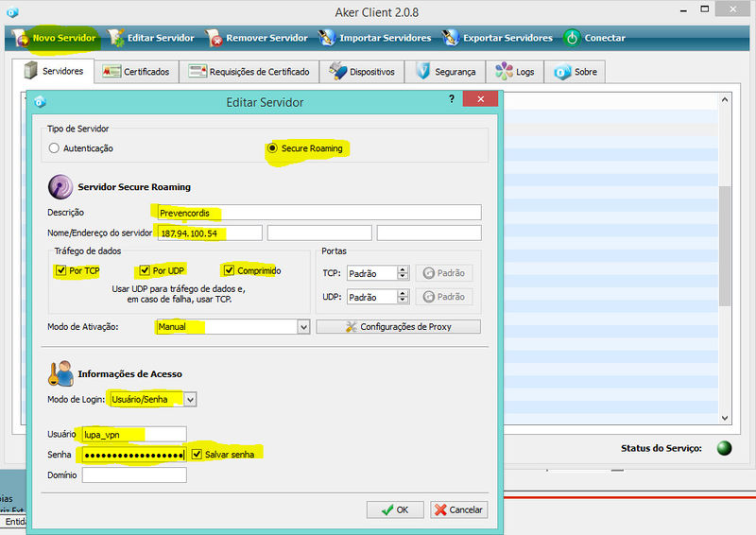The image size is (756, 535).
Task: Click the server list scrollbar thumb
Action: coord(725,246)
